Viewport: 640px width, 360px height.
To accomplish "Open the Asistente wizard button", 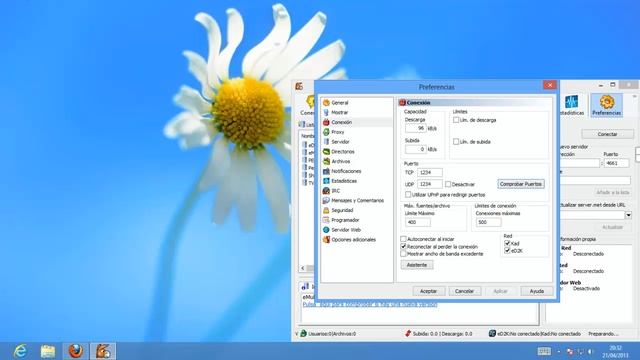I will [417, 265].
